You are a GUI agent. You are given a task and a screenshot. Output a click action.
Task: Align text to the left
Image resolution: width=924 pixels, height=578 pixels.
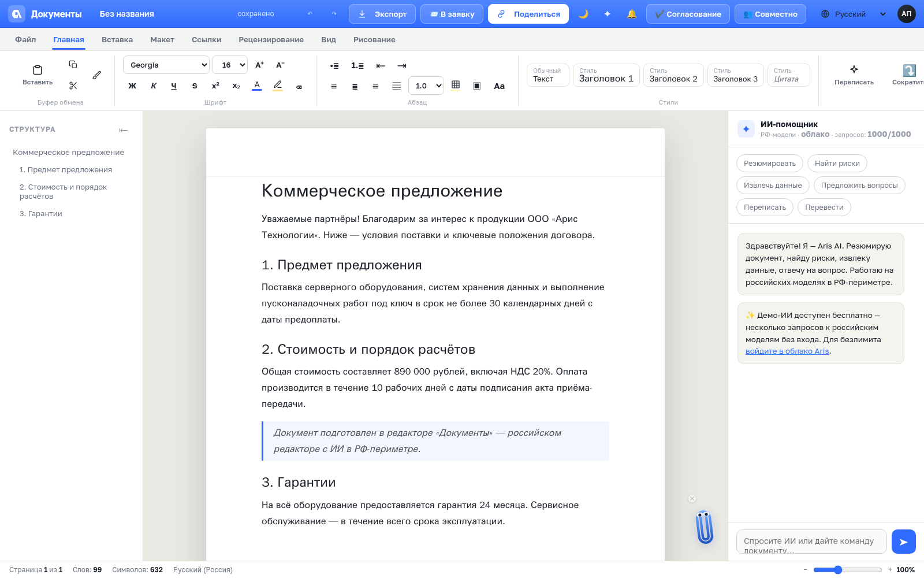point(334,86)
